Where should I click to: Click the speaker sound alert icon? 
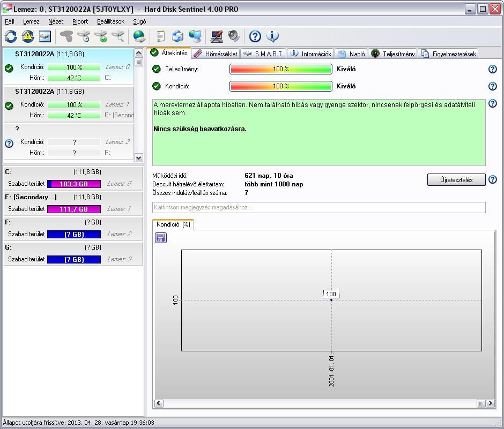234,36
